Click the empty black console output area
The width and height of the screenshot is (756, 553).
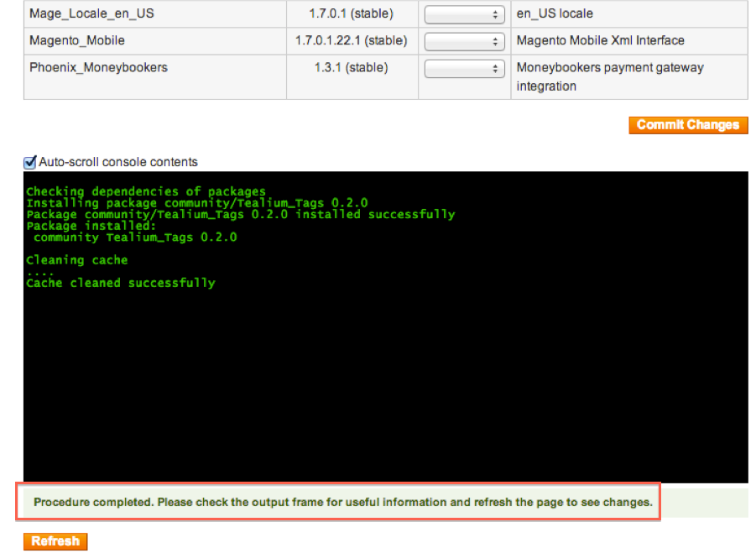pyautogui.click(x=385, y=386)
